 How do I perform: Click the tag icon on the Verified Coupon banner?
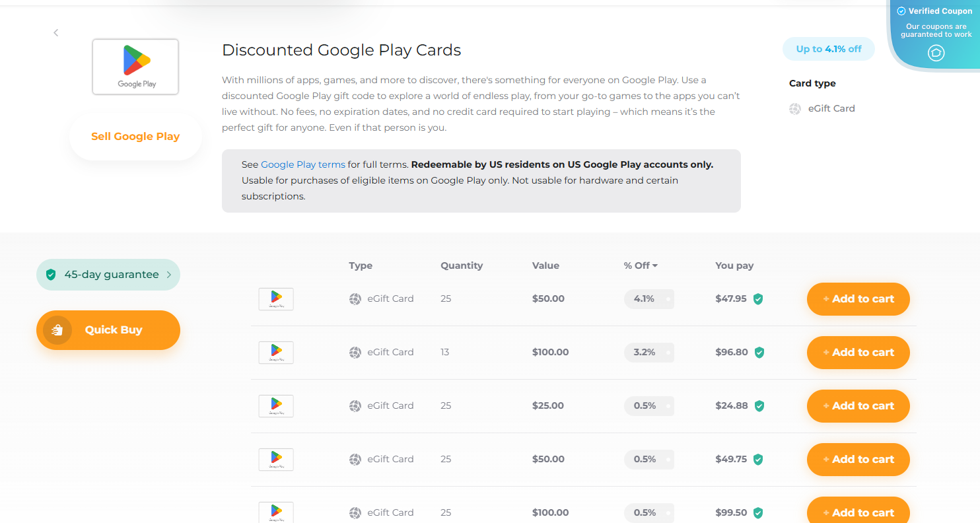tap(936, 53)
